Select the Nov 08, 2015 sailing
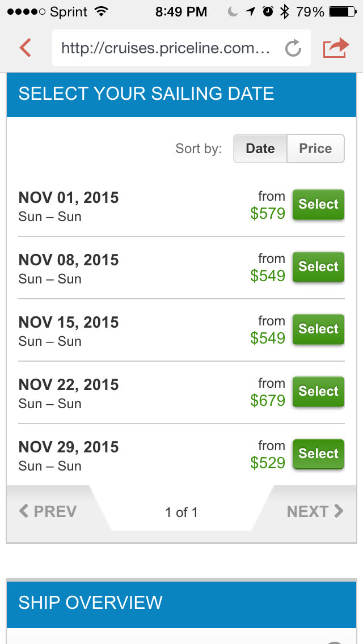The width and height of the screenshot is (363, 644). [x=318, y=267]
